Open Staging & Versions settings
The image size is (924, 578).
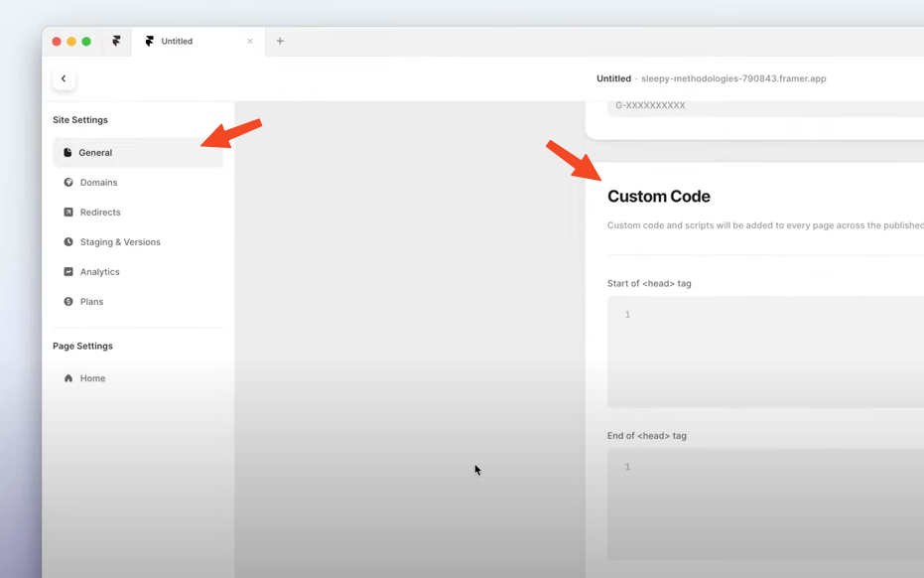point(120,242)
